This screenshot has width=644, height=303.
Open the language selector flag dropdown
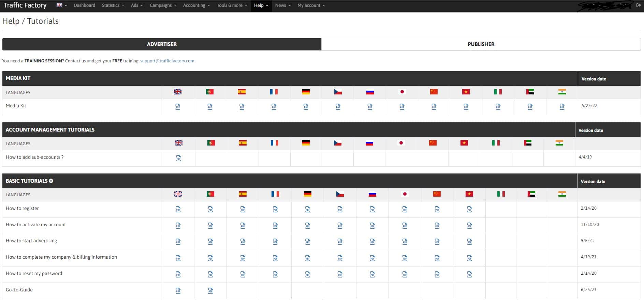coord(61,5)
